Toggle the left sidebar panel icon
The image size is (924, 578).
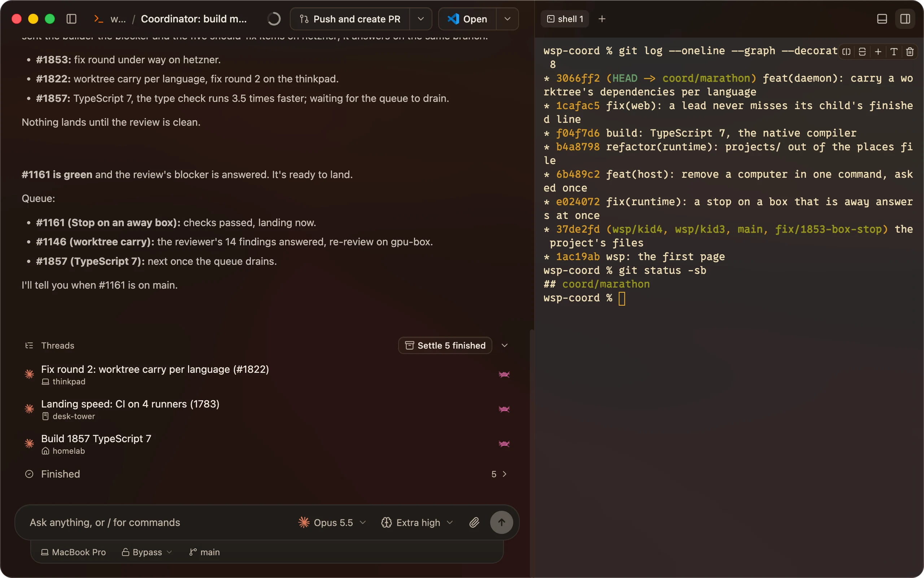pos(71,19)
